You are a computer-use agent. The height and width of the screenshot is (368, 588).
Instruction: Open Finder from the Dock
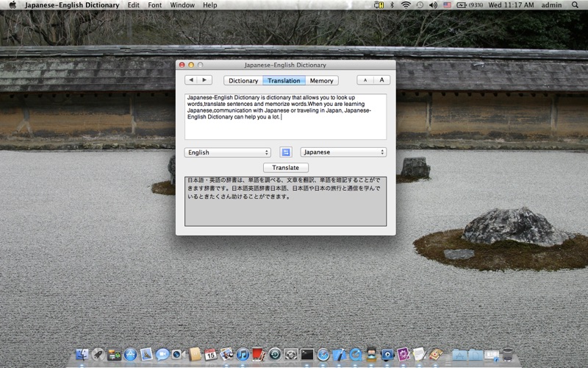[x=82, y=354]
